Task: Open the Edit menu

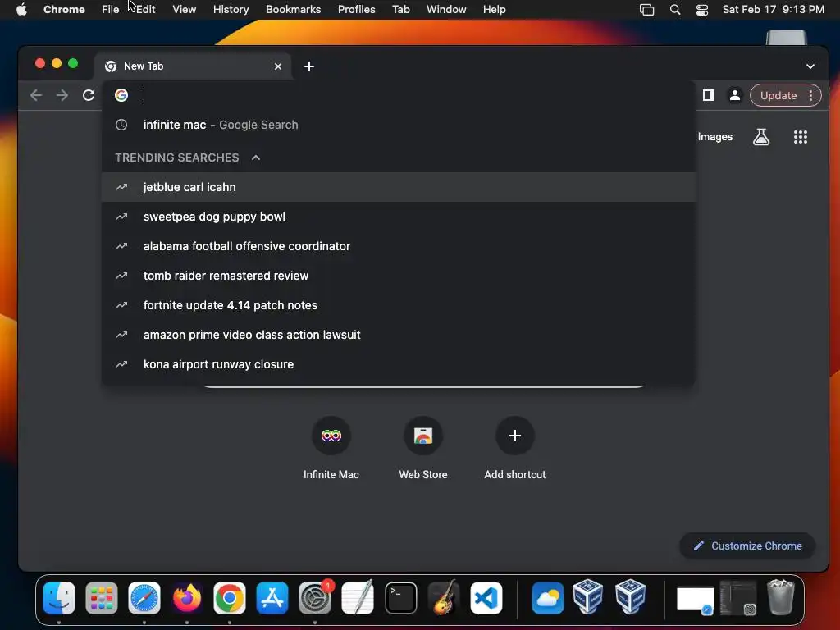Action: coord(145,10)
